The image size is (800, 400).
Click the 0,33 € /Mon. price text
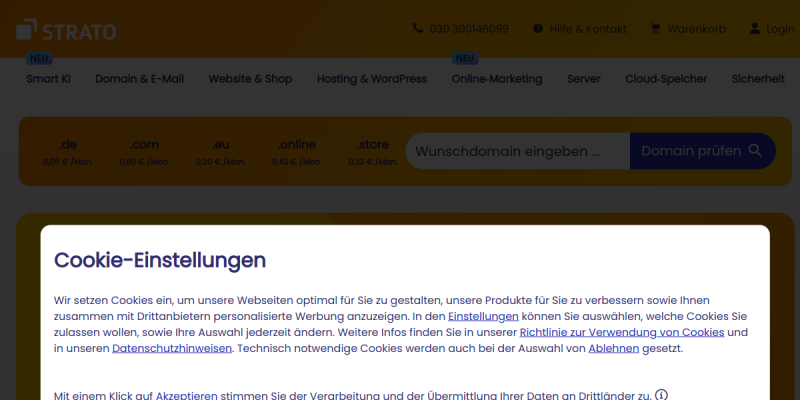click(373, 162)
